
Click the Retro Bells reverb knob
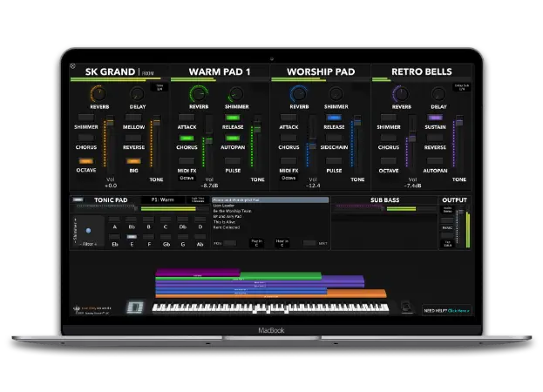(x=400, y=93)
